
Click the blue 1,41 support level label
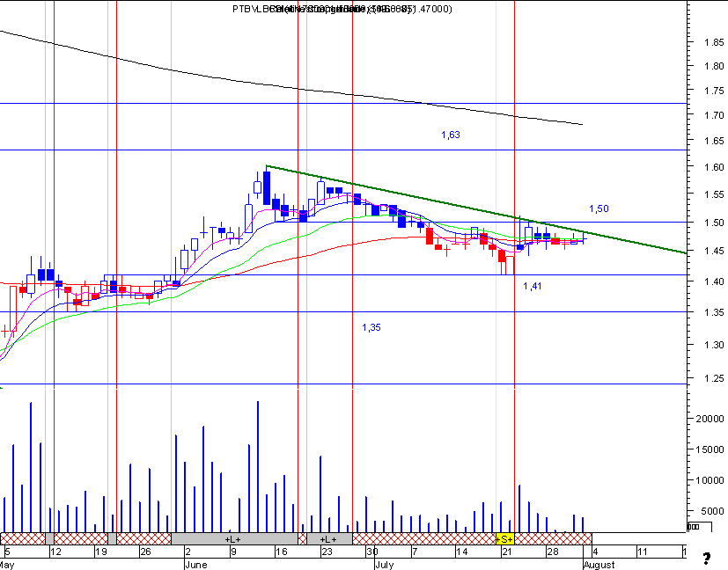pyautogui.click(x=532, y=286)
